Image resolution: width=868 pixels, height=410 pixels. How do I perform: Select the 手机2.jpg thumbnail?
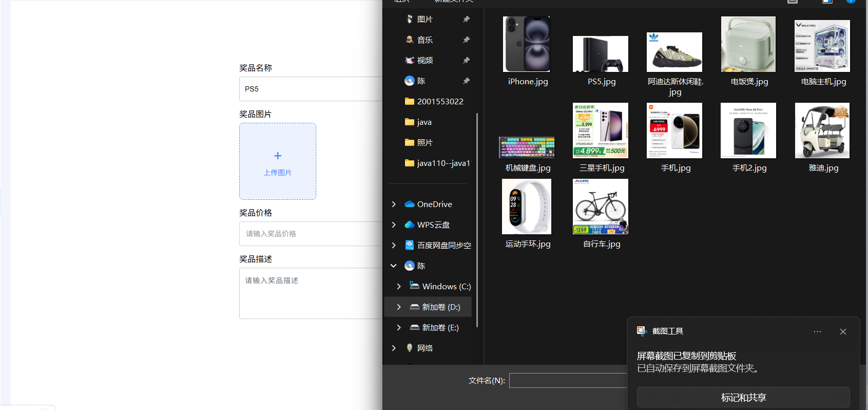point(748,131)
